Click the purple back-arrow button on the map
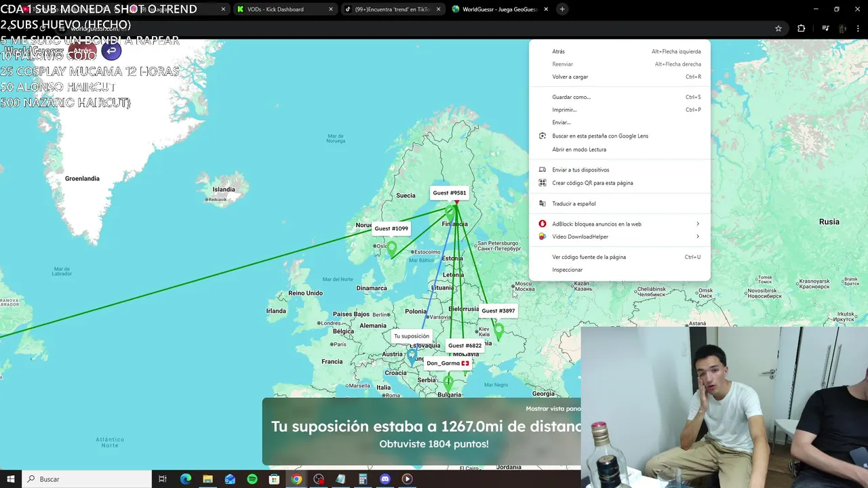 (111, 50)
